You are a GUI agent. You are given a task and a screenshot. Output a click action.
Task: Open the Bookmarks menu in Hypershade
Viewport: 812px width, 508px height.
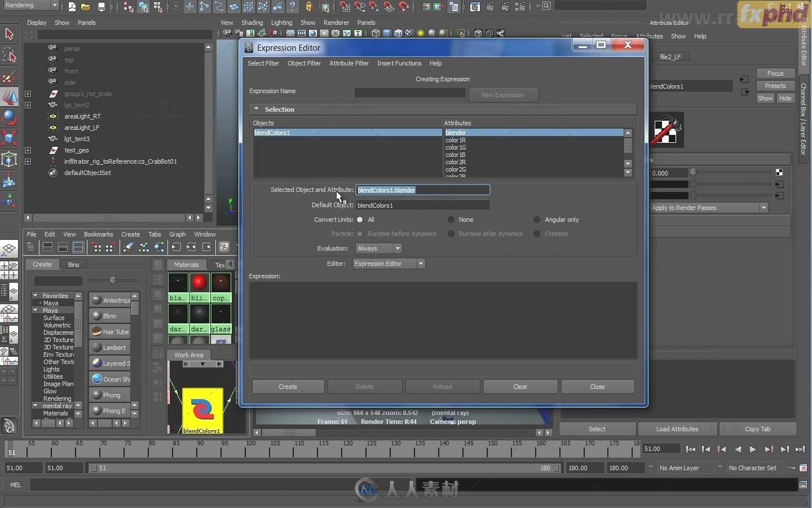tap(98, 234)
